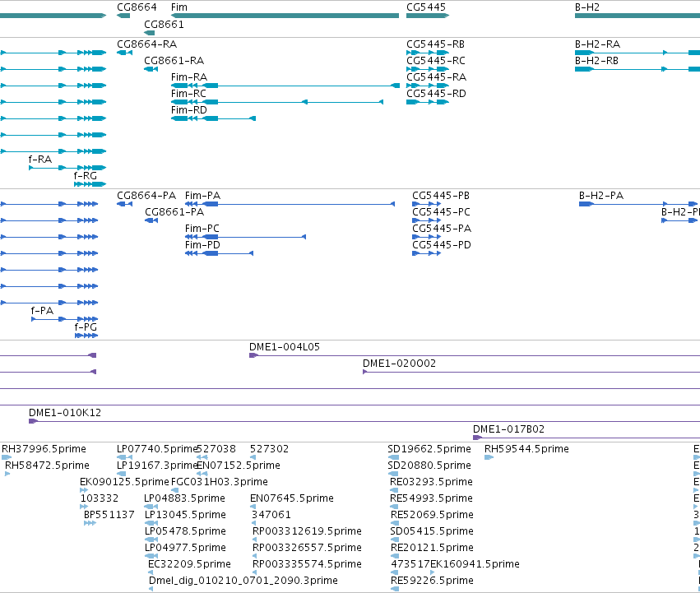Select the f-PA protein label
700x593 pixels.
43,311
